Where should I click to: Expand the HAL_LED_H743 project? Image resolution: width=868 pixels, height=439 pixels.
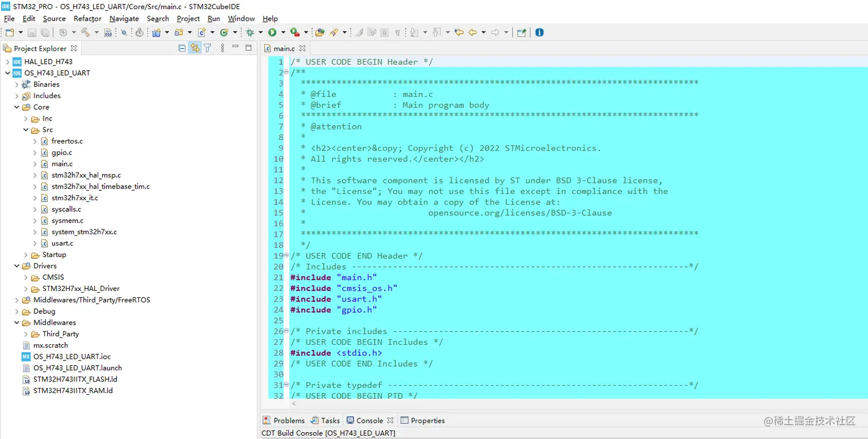click(x=7, y=61)
